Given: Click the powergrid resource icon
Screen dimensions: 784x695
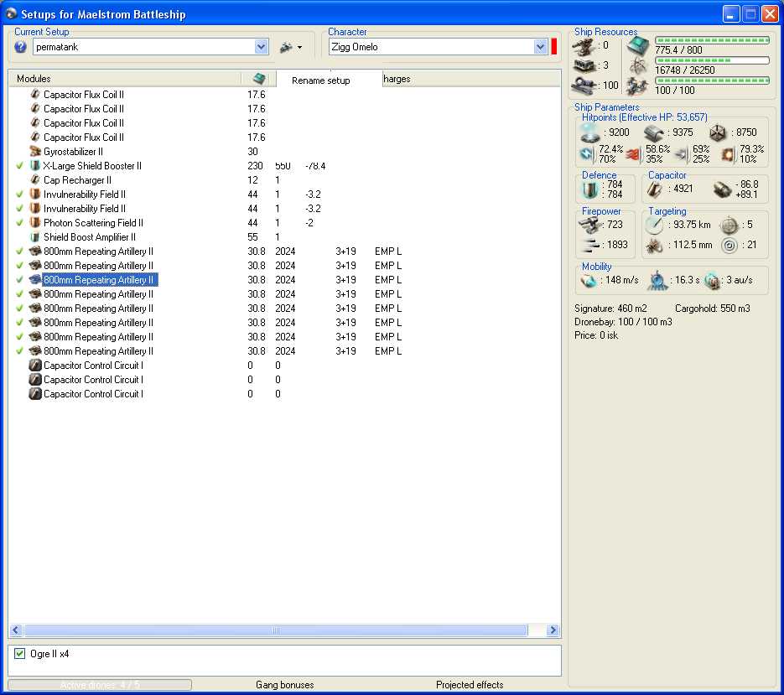Looking at the screenshot, I should click(x=638, y=66).
